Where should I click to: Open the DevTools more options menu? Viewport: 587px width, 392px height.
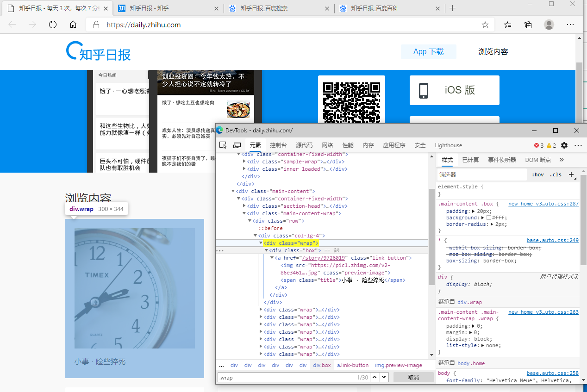[578, 145]
